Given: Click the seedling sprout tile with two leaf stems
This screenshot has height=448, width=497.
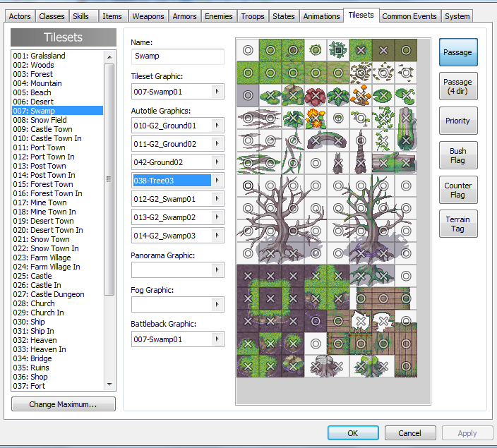Looking at the screenshot, I should point(361,119).
